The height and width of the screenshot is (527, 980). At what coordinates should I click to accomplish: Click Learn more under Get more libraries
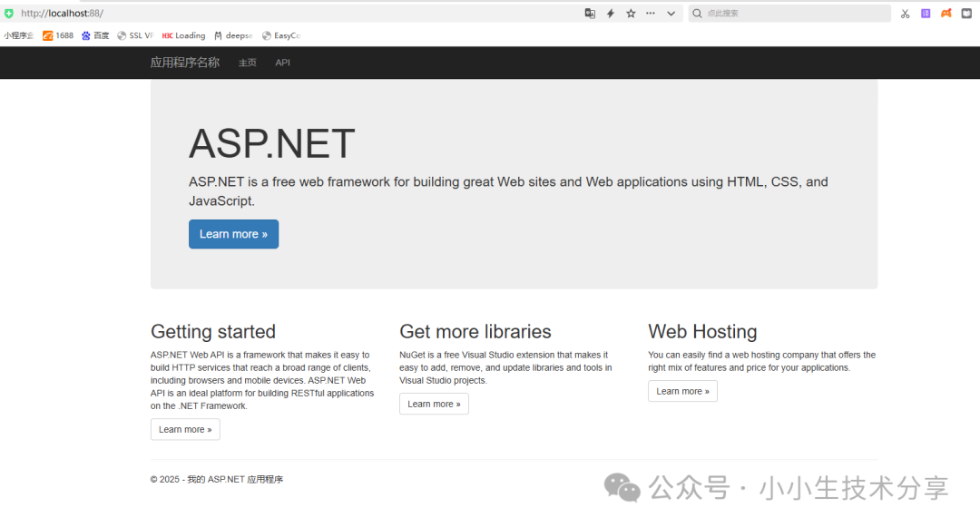(x=434, y=404)
